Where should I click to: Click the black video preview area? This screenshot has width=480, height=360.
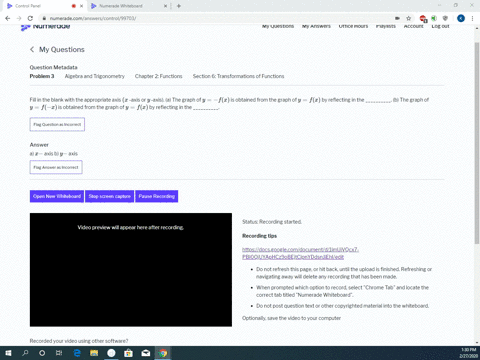pos(131,270)
